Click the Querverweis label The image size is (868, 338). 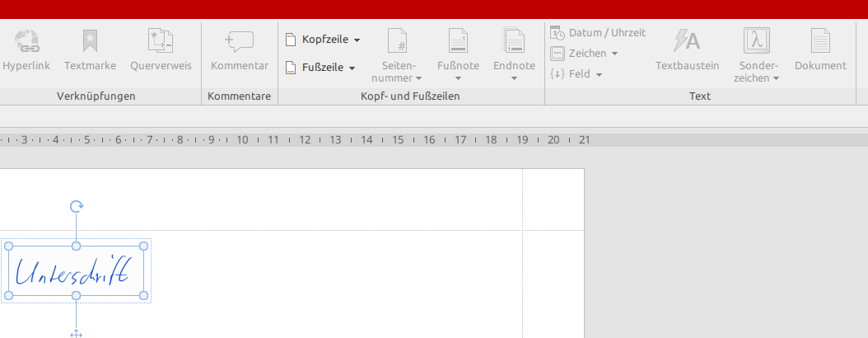coord(161,65)
